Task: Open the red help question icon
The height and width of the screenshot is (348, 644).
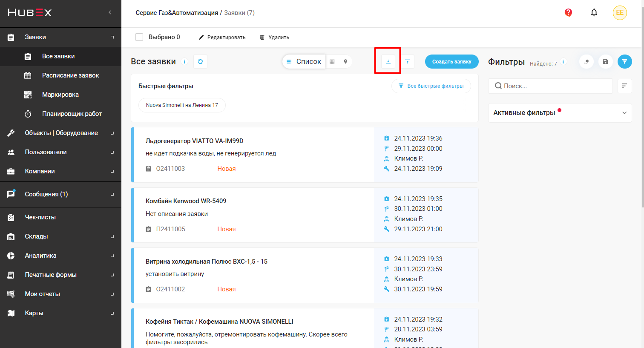Action: click(x=568, y=13)
